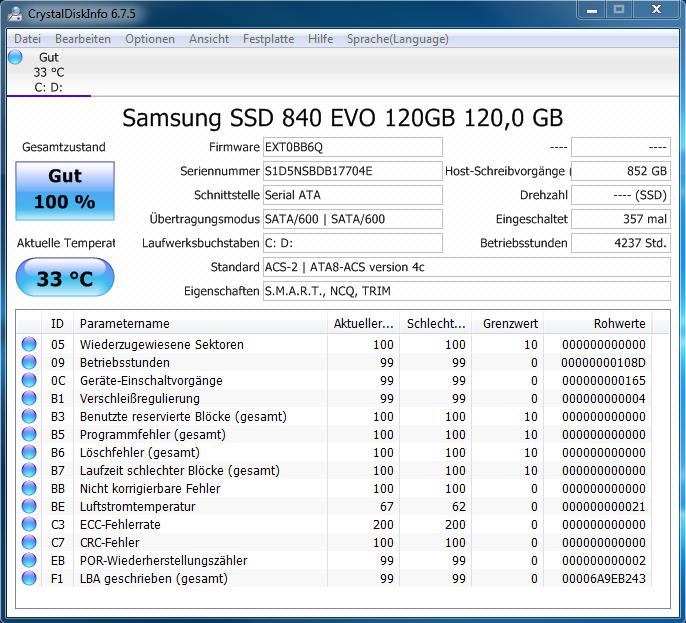Click the status icon for Luftstromtemperatur
Screen dimensions: 686x623
coord(29,506)
